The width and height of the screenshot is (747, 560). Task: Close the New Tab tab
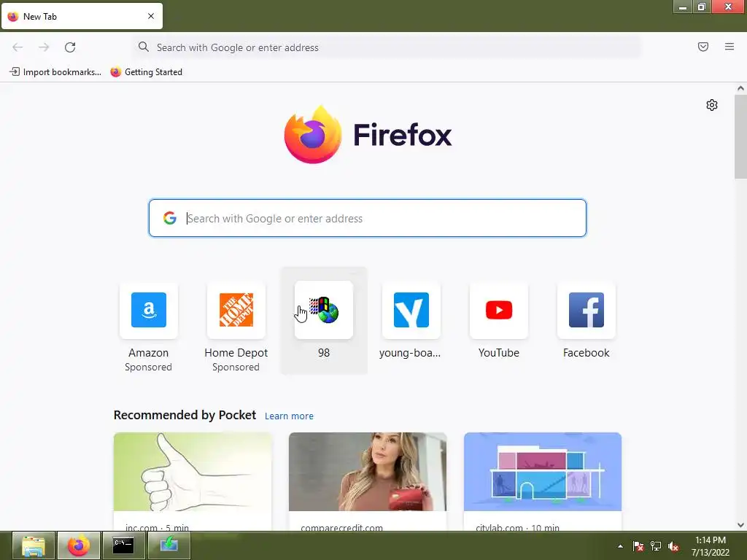point(151,16)
